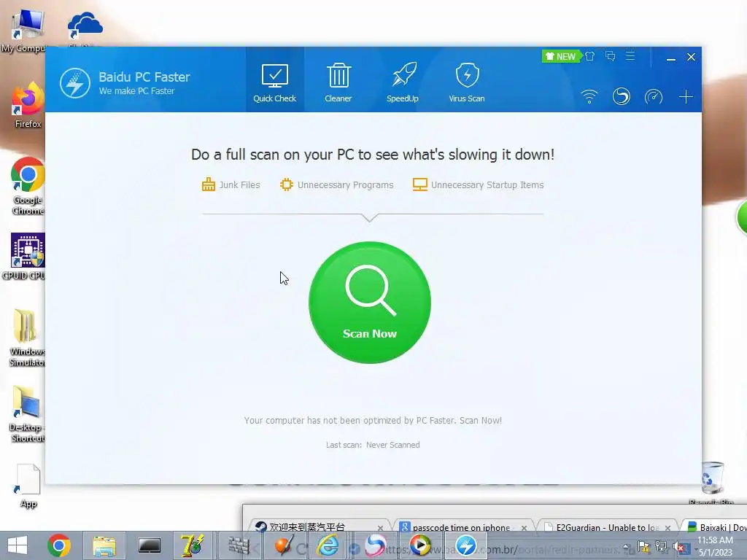Image resolution: width=747 pixels, height=560 pixels.
Task: Open the Quick Check tab
Action: click(x=275, y=82)
